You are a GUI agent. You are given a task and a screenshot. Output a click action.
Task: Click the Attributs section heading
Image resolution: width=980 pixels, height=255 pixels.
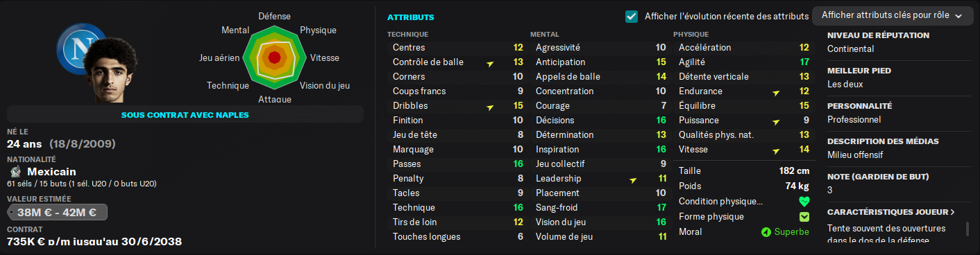[x=411, y=17]
